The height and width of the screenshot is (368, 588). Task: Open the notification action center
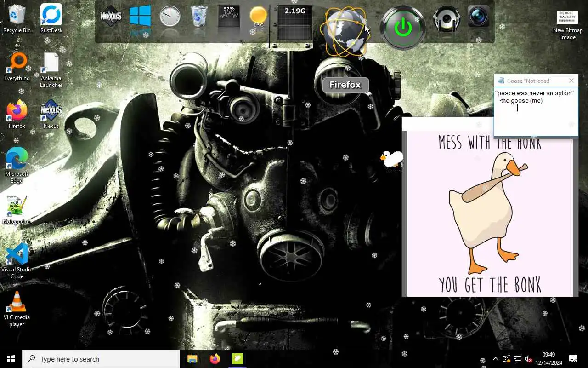(x=573, y=359)
